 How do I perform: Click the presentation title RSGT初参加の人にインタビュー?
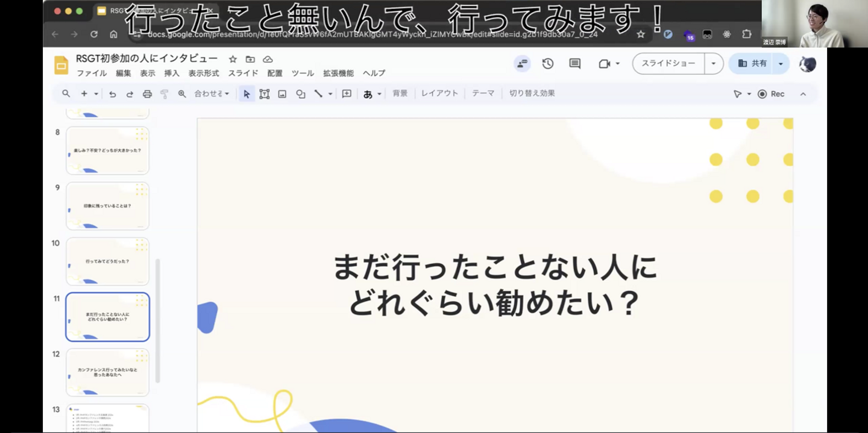click(146, 58)
